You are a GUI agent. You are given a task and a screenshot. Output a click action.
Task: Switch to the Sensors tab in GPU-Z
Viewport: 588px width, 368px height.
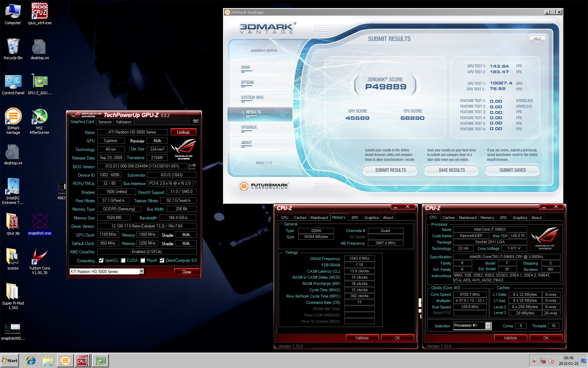105,122
